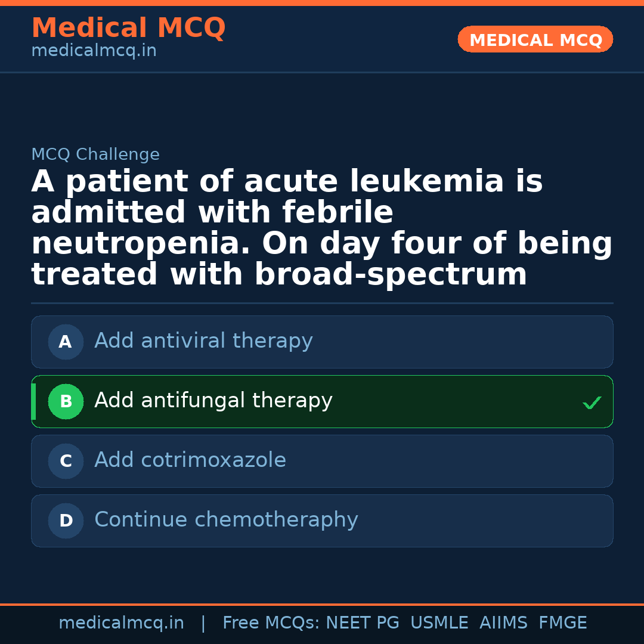This screenshot has height=644, width=644.
Task: Click the orange MEDICAL MCQ badge
Action: [535, 40]
